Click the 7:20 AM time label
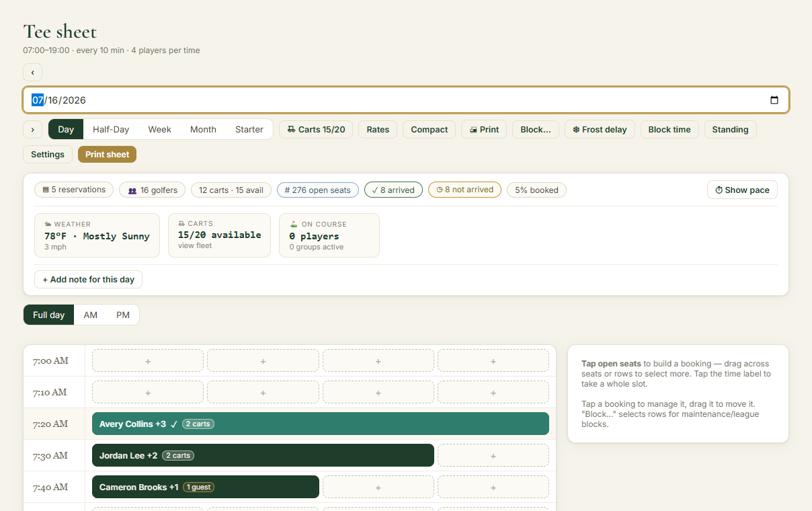The height and width of the screenshot is (511, 812). tap(50, 424)
